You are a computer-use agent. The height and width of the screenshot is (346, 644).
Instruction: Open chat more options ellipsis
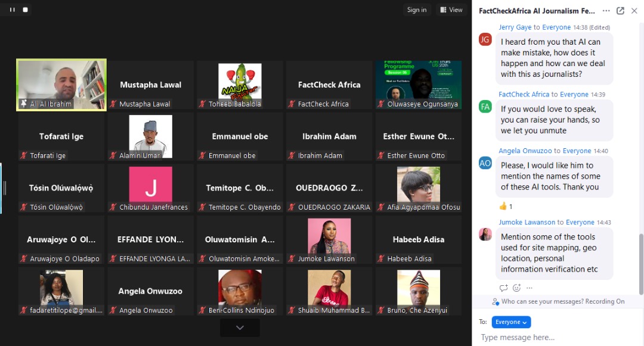606,11
